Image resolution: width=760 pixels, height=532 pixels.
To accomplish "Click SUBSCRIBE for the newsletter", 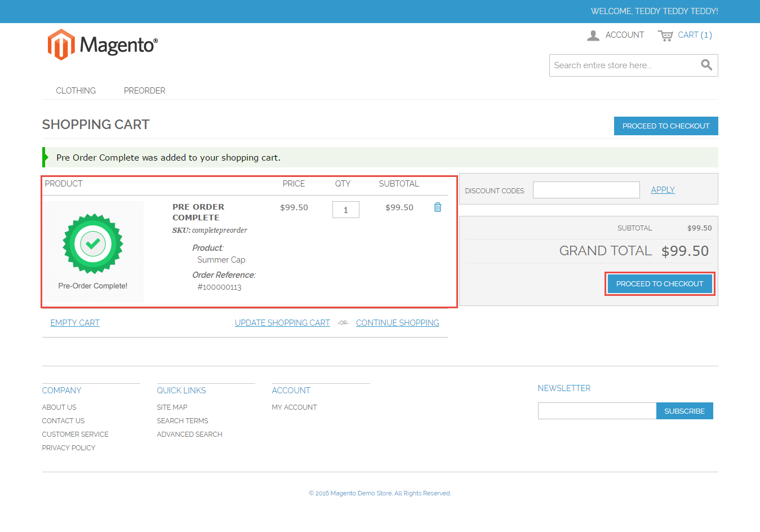I will point(685,411).
